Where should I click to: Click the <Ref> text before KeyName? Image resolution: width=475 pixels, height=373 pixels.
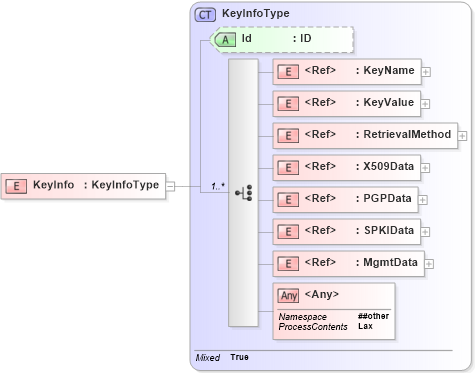[x=320, y=70]
